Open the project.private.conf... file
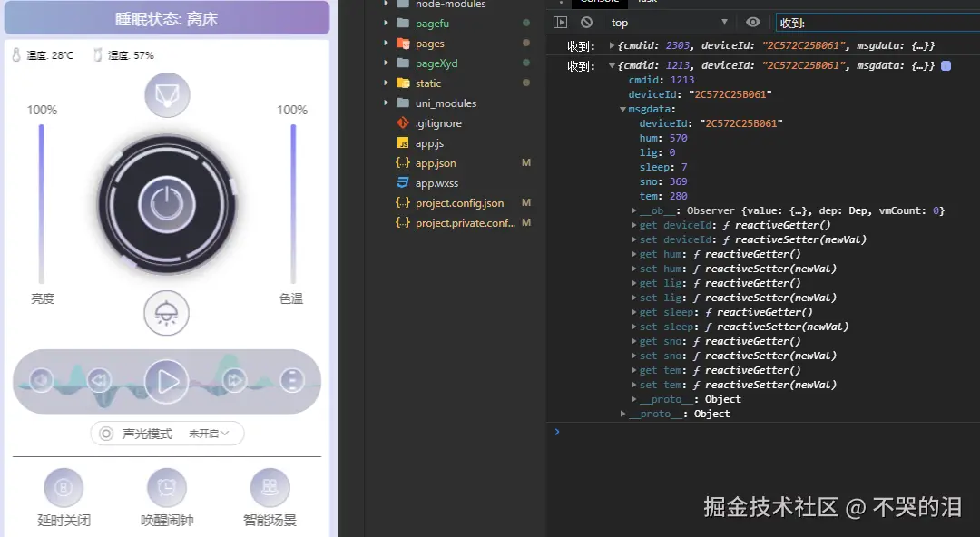The image size is (980, 537). click(x=465, y=223)
